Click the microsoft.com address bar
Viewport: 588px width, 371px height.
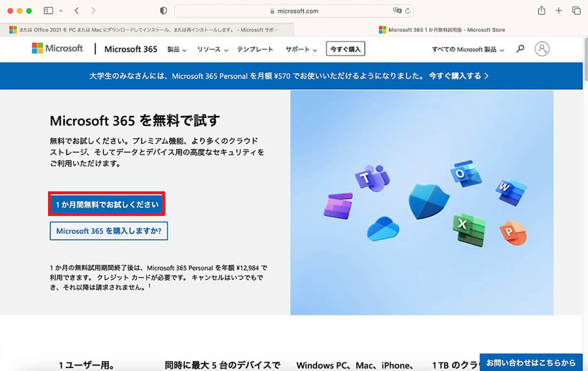294,11
